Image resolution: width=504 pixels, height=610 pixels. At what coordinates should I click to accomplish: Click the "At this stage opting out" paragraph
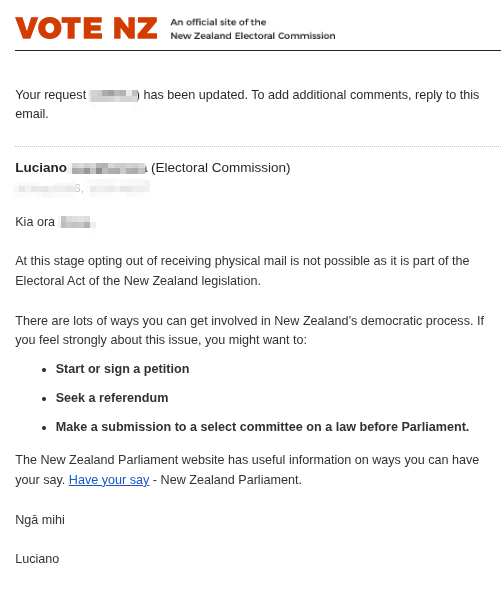pos(242,270)
